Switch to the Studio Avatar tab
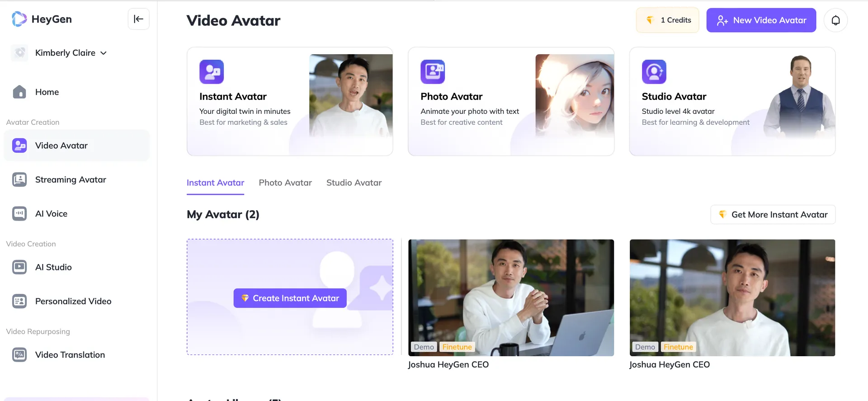Screen dimensions: 868x401 pyautogui.click(x=354, y=183)
